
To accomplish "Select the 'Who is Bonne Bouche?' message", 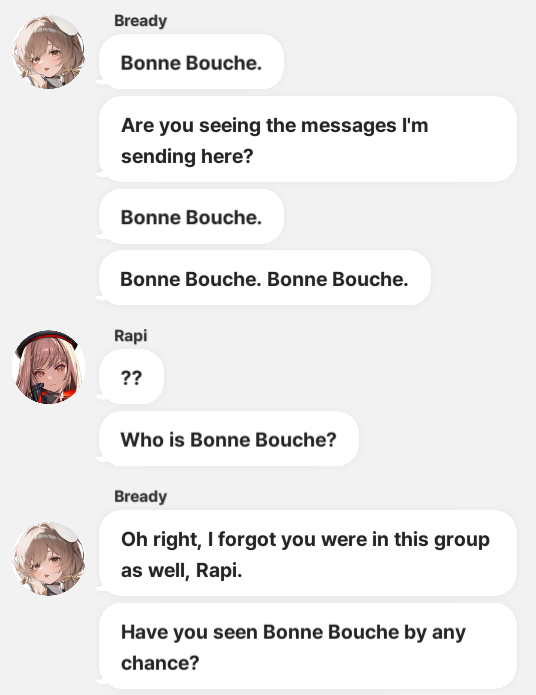I will click(228, 438).
